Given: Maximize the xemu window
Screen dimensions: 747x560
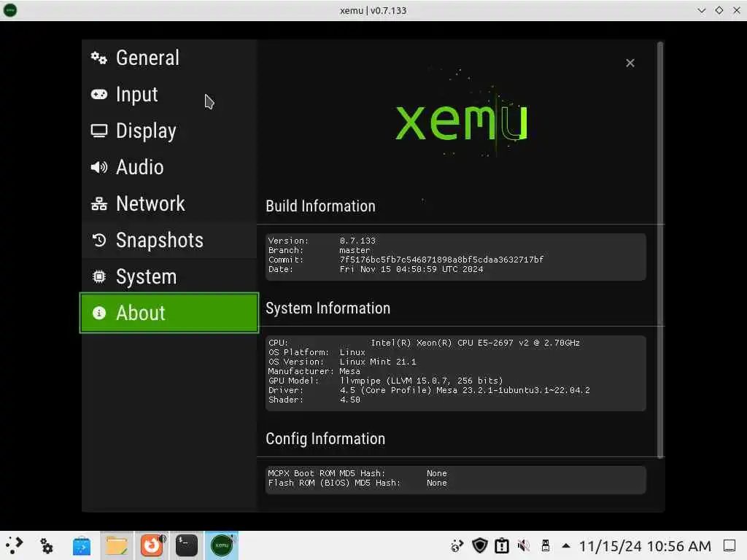Looking at the screenshot, I should point(719,10).
